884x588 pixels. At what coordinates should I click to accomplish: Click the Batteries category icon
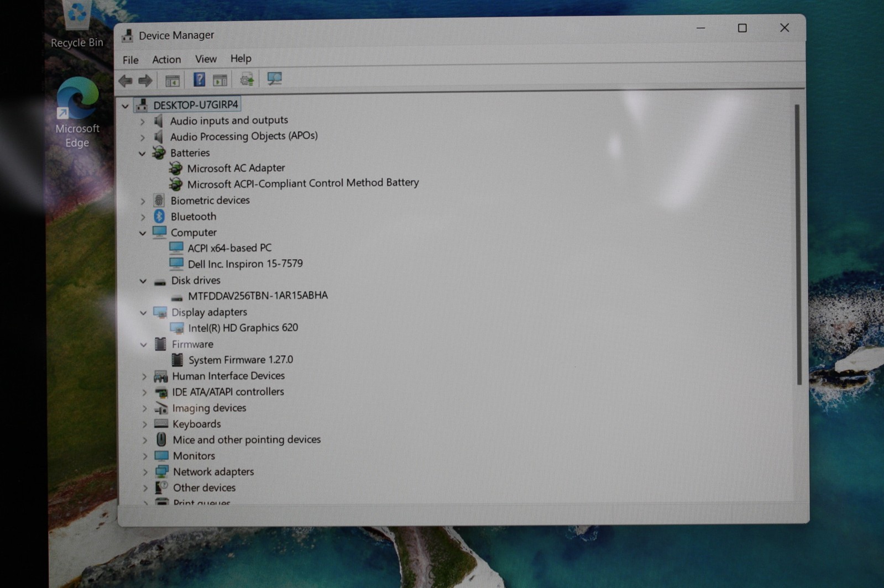pyautogui.click(x=159, y=153)
